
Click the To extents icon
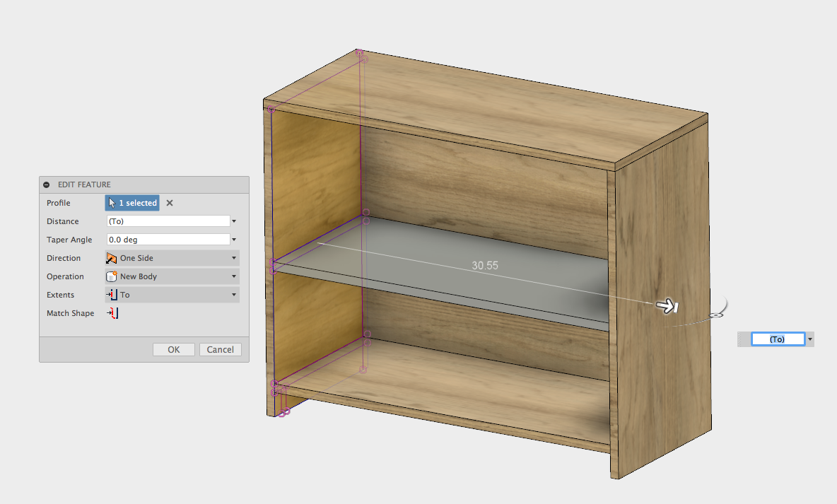(x=112, y=295)
